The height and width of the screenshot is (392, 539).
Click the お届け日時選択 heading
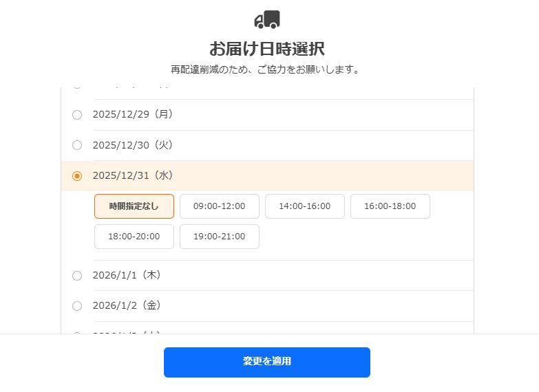tap(267, 49)
